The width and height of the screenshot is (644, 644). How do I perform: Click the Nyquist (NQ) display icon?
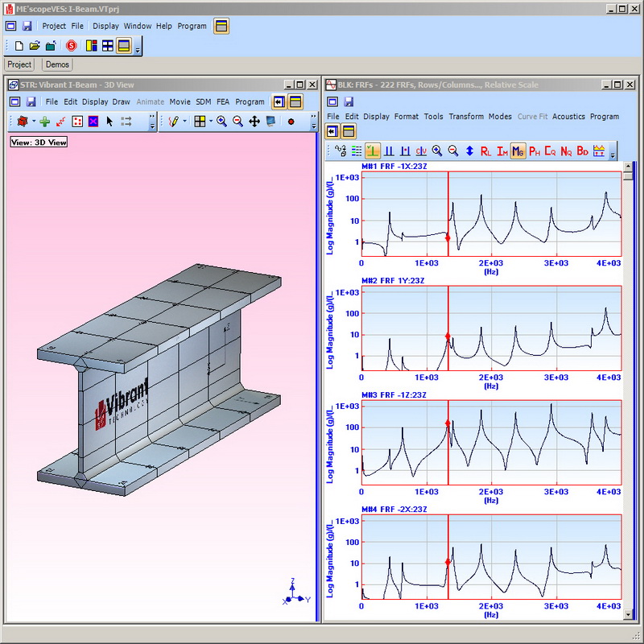click(x=566, y=151)
